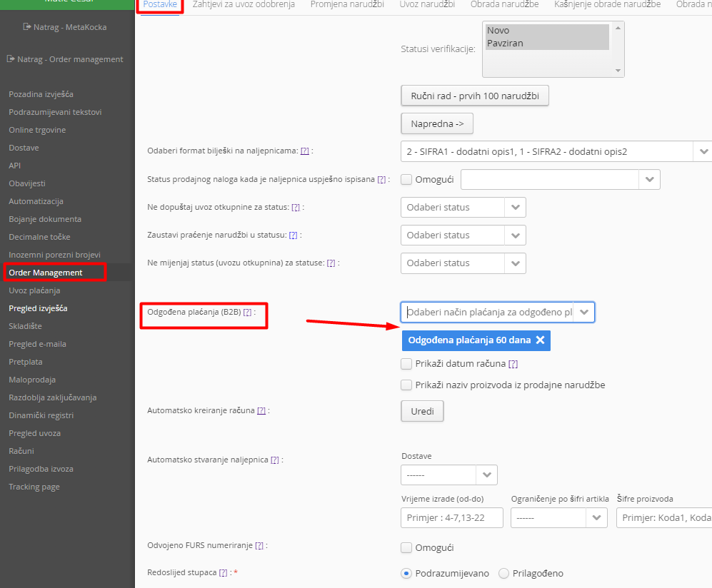Open Pozadina izvješća in sidebar
This screenshot has height=588, width=712.
point(41,94)
